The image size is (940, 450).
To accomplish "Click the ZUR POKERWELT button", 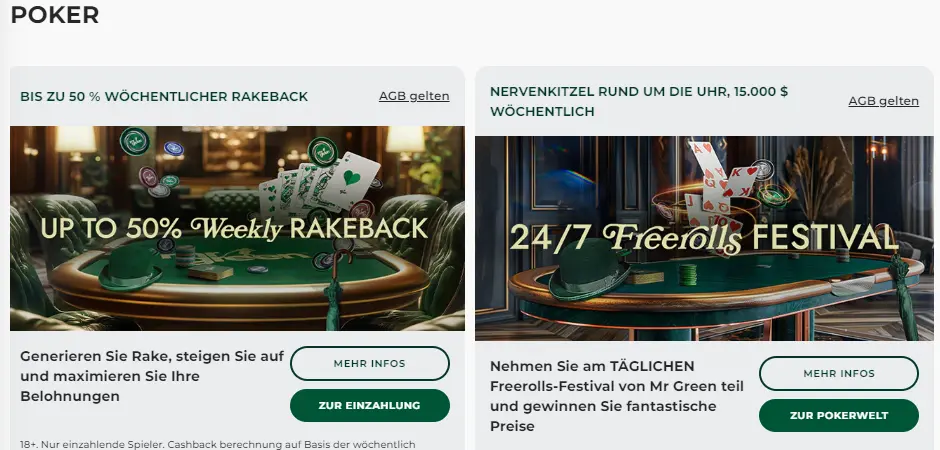I will pos(839,415).
